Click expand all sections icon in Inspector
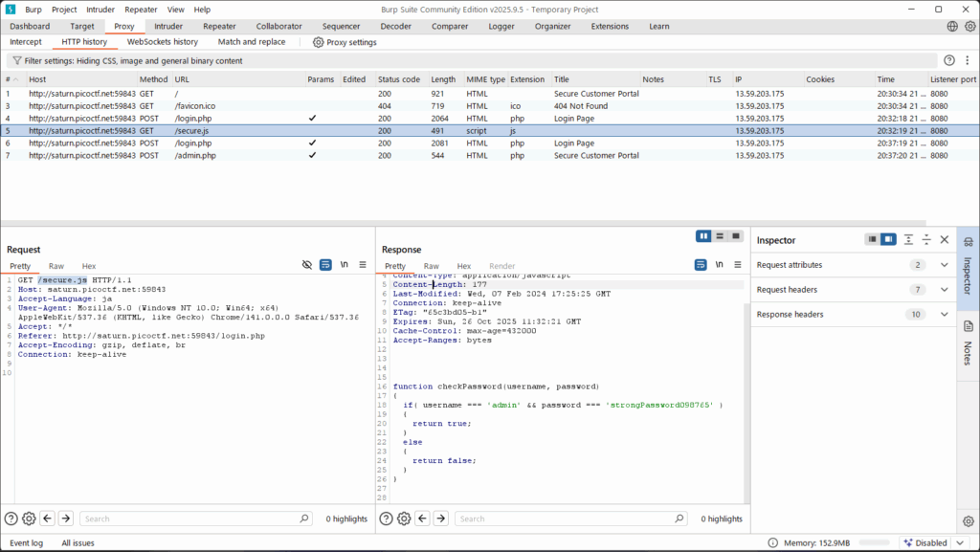The width and height of the screenshot is (980, 552). (x=908, y=239)
